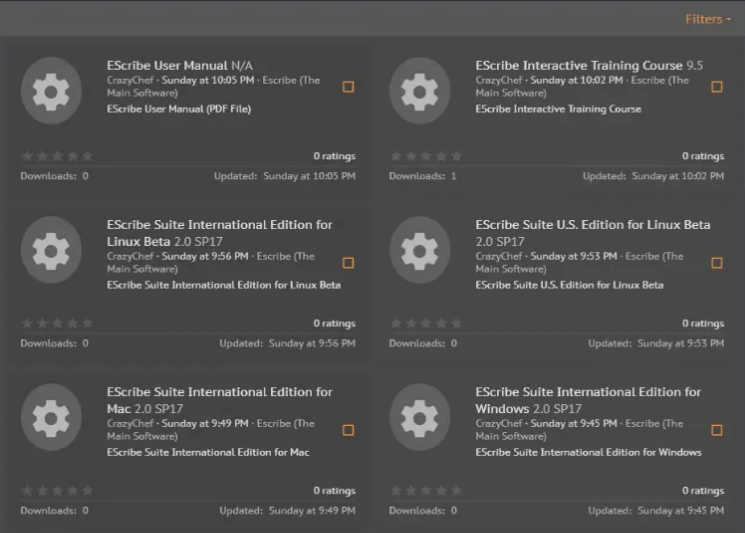Screen dimensions: 745x533
Task: Click gear icon for EScribe User Manual
Action: point(51,91)
